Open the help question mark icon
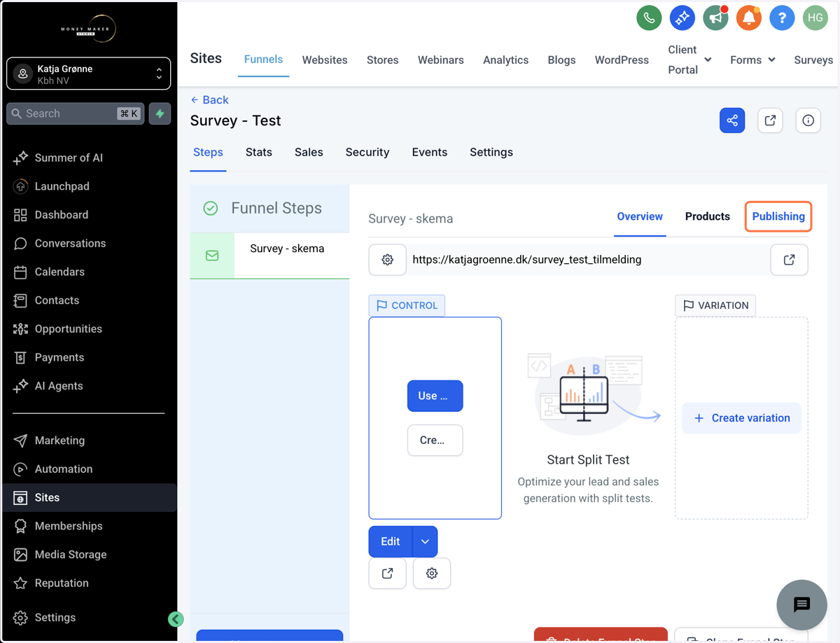The image size is (840, 643). (x=782, y=18)
